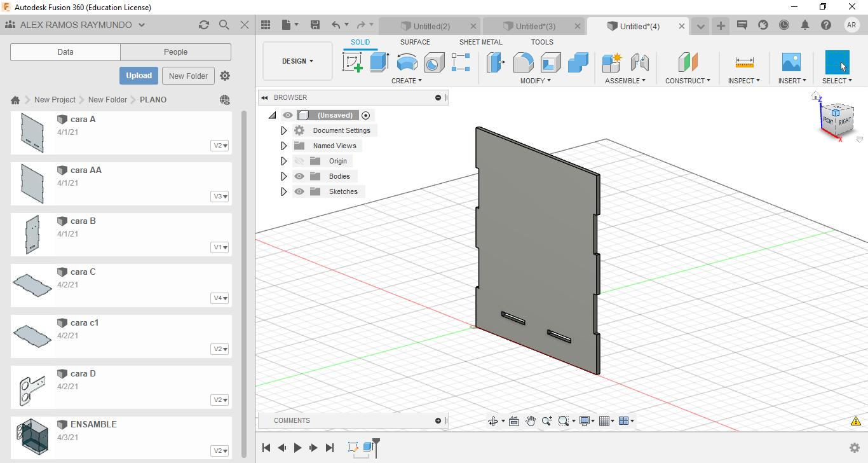Image resolution: width=868 pixels, height=463 pixels.
Task: Open the MODIFY dropdown menu
Action: click(536, 81)
